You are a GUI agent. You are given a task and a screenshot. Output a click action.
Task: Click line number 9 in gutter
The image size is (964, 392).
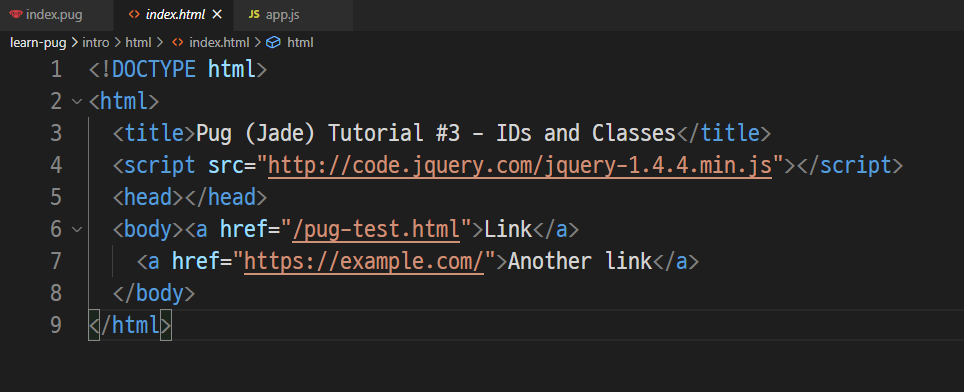point(56,325)
